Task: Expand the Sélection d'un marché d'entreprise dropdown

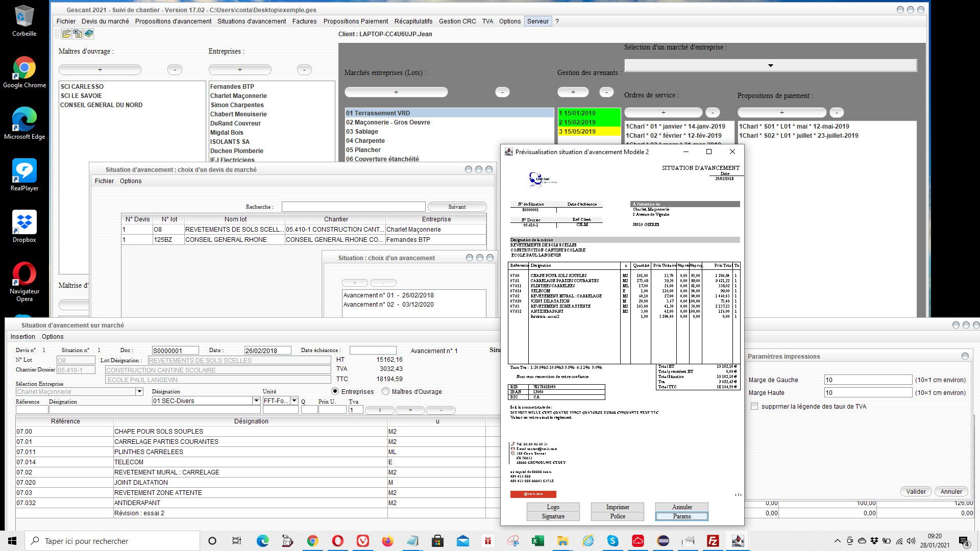Action: pos(771,65)
